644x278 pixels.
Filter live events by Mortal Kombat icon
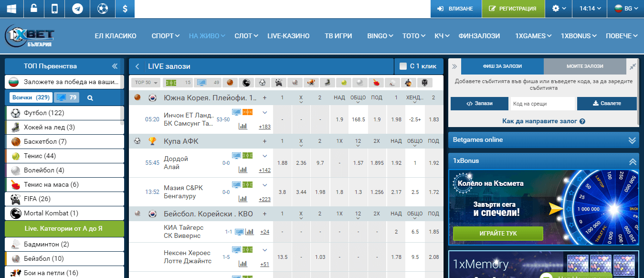(x=246, y=83)
